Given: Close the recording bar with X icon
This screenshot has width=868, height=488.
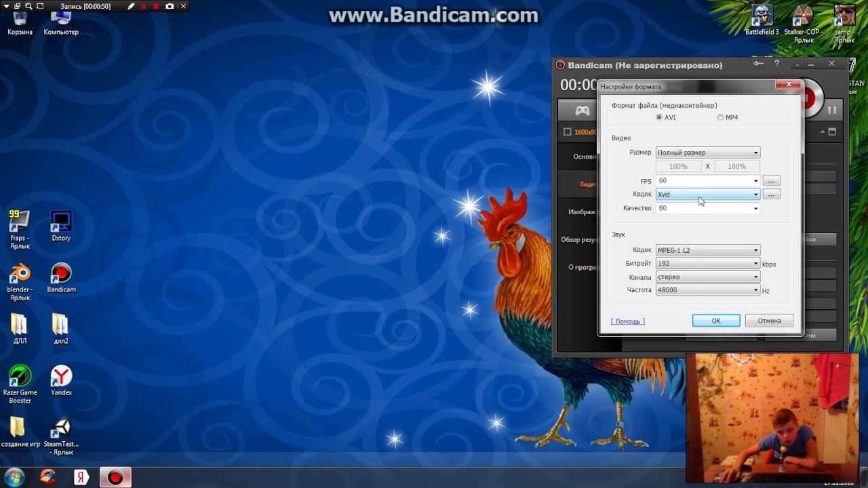Looking at the screenshot, I should 182,6.
